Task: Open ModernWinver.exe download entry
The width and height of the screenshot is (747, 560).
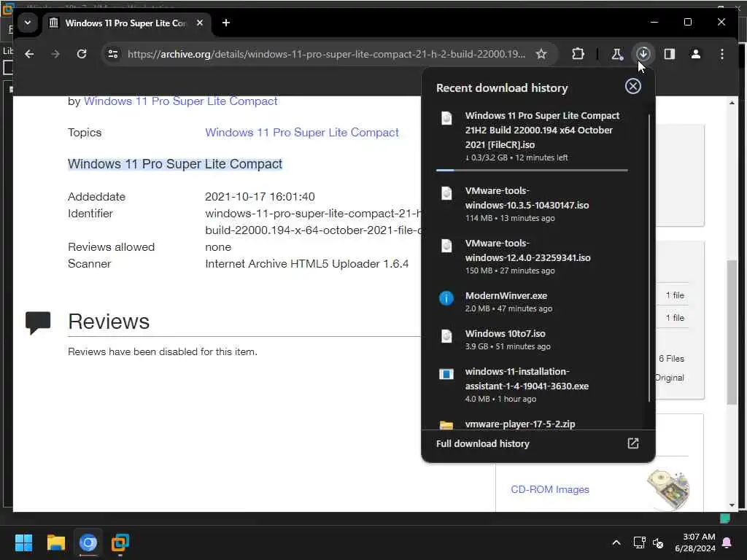Action: pos(533,301)
